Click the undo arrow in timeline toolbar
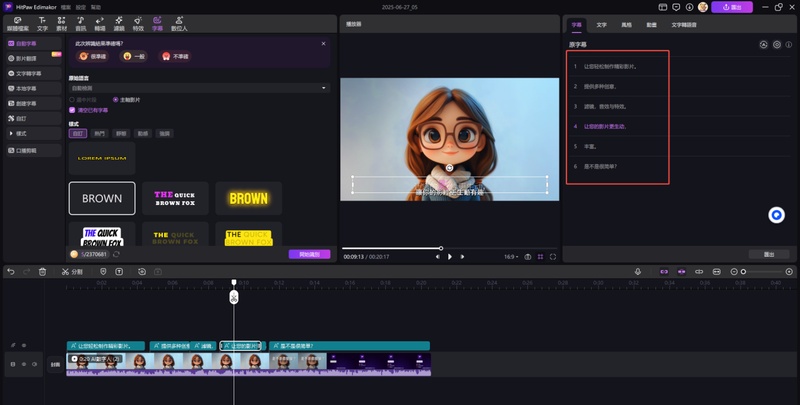Viewport: 800px width, 405px height. (11, 272)
